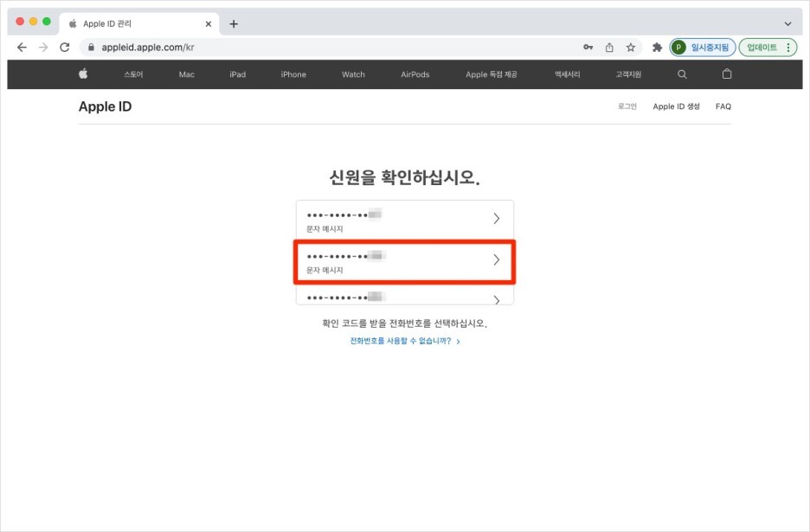Click chevron on third phone number row
Image resolution: width=810 pixels, height=532 pixels.
coord(497,299)
